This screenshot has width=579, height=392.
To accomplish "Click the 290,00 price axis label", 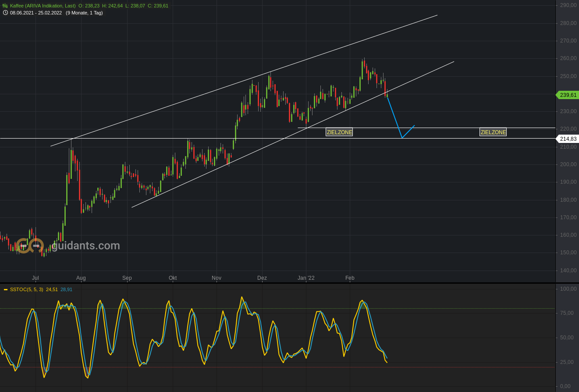I will coord(568,5).
